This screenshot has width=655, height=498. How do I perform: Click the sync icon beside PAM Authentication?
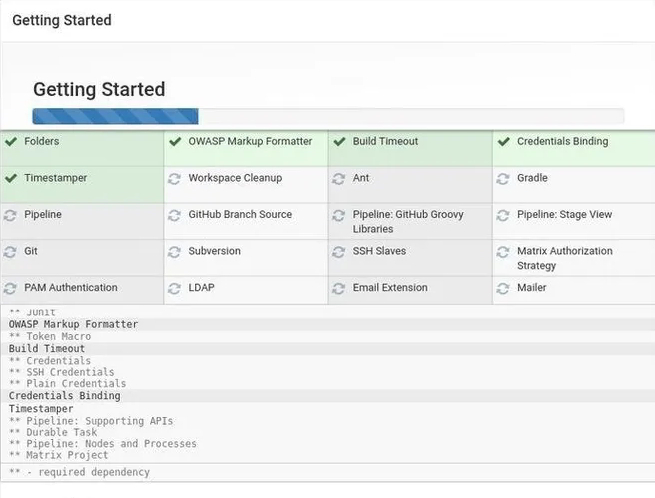(x=10, y=288)
